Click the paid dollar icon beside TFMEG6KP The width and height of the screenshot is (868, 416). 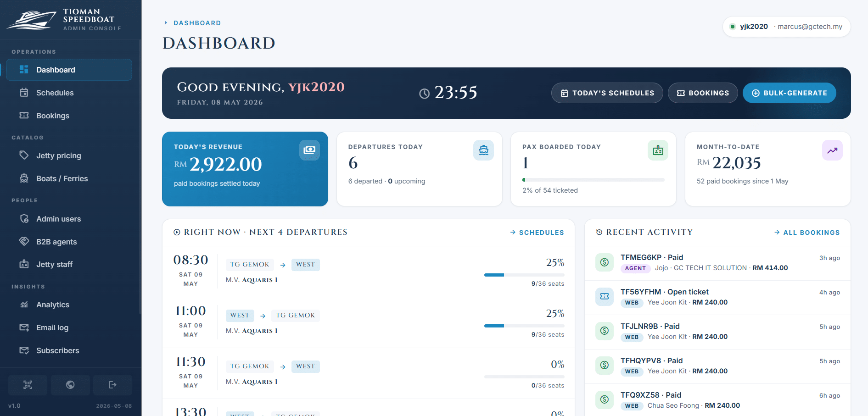point(605,262)
